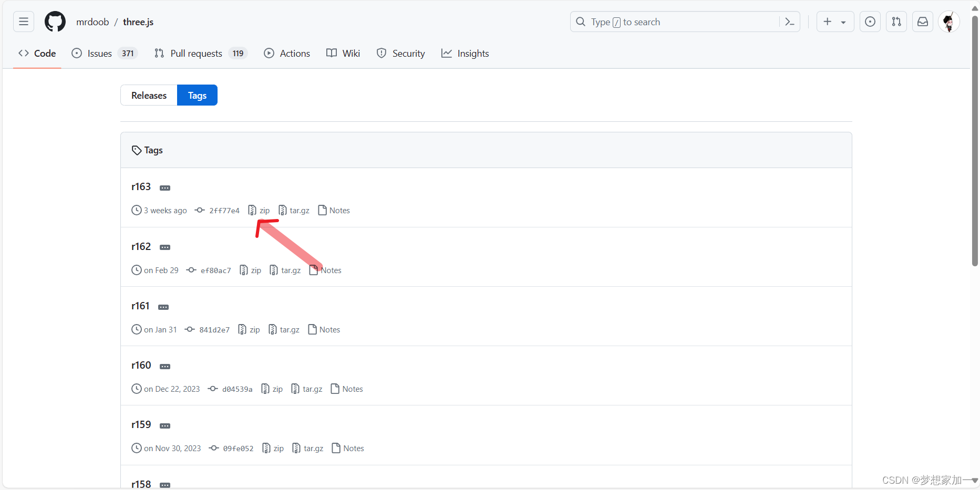Open the r160 tag link
Screen dimensions: 980x490
141,365
